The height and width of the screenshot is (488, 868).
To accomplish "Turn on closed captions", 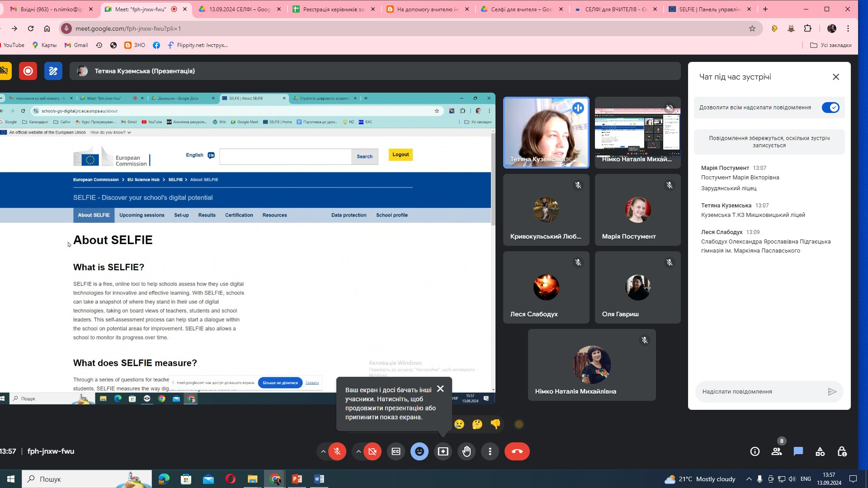I will tap(396, 451).
